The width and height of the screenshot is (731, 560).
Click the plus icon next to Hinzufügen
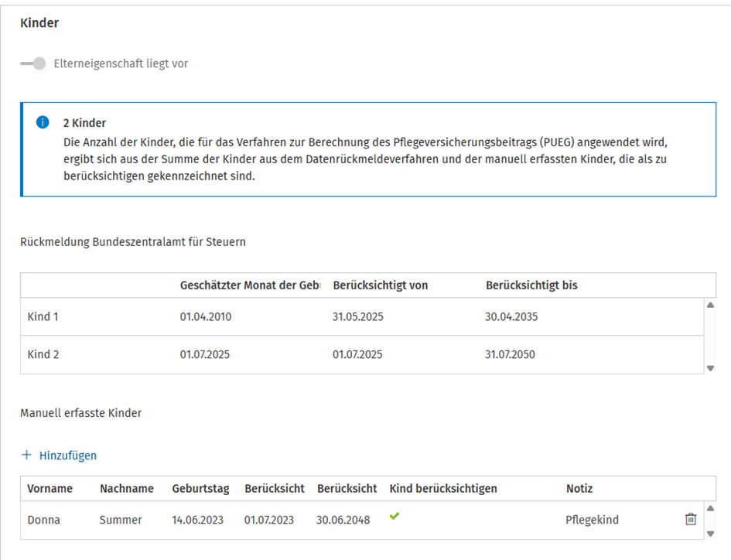point(26,455)
